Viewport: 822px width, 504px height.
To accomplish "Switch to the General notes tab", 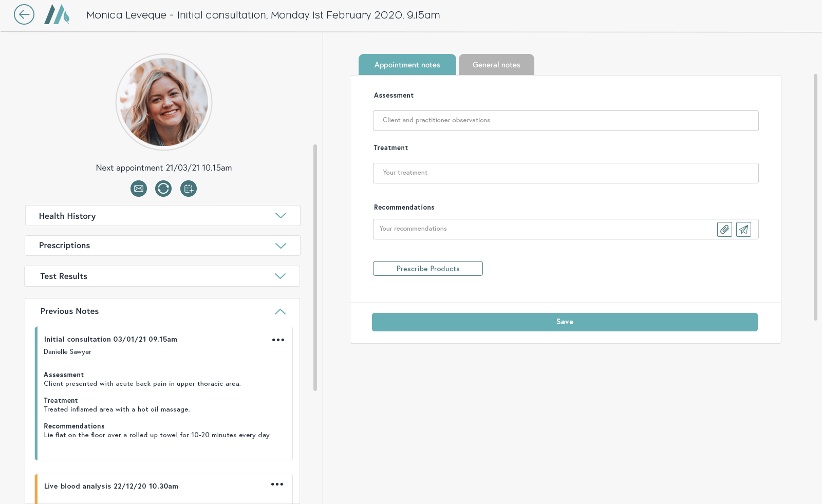I will click(x=496, y=65).
